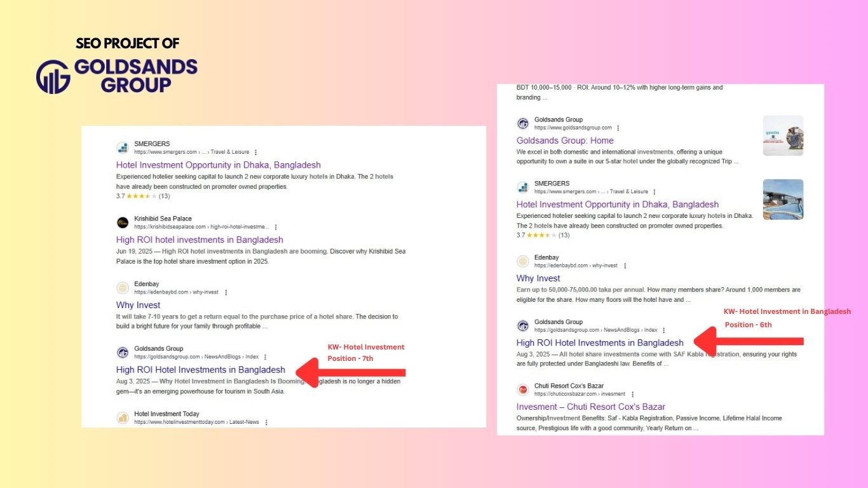Click the Hotel Investment Today site name

point(166,414)
